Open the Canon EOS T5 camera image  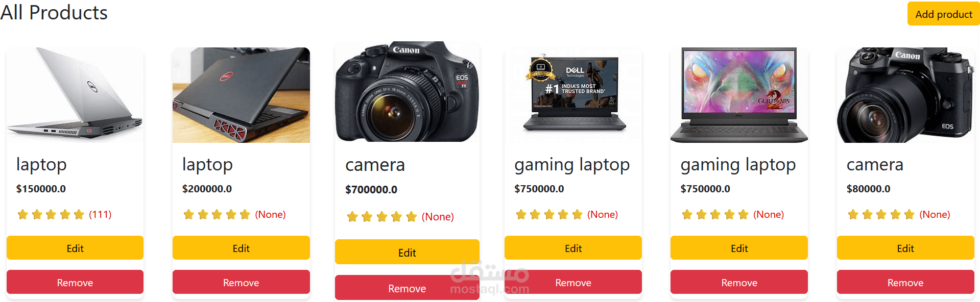click(407, 92)
